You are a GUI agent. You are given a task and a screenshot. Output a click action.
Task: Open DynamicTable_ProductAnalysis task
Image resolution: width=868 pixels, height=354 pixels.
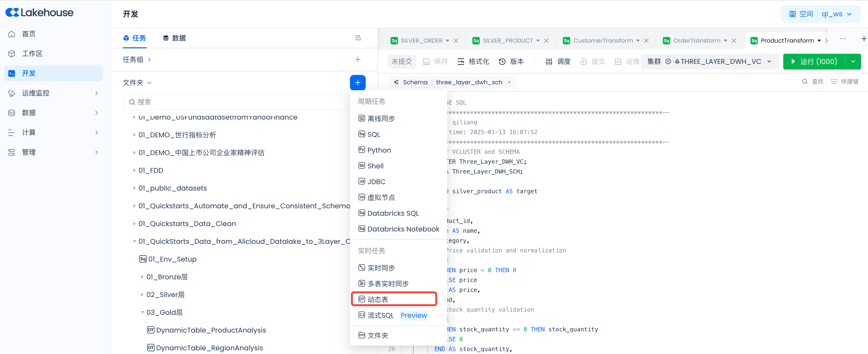pyautogui.click(x=211, y=330)
